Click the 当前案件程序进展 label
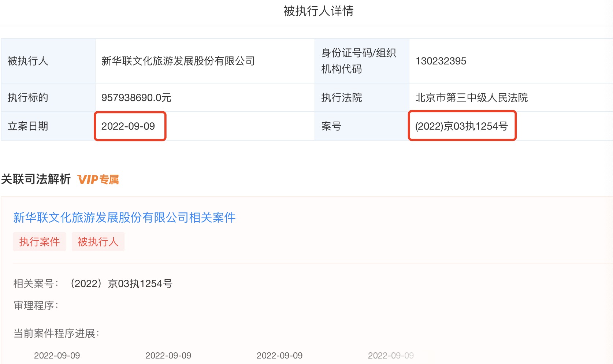The height and width of the screenshot is (364, 613). pyautogui.click(x=56, y=333)
